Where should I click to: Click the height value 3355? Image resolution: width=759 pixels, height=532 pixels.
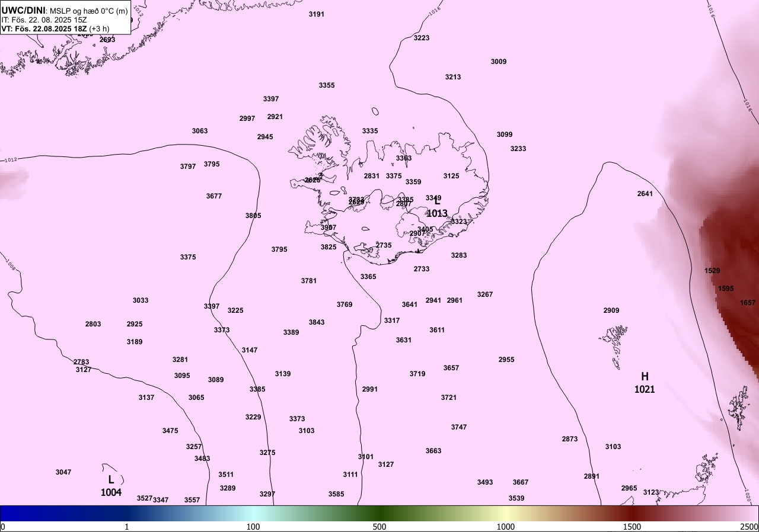coord(327,85)
